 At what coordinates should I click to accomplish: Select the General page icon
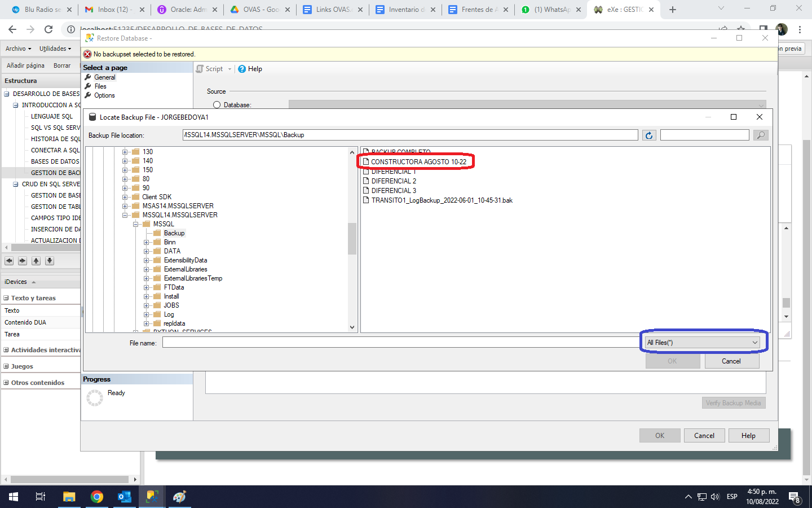pyautogui.click(x=88, y=77)
